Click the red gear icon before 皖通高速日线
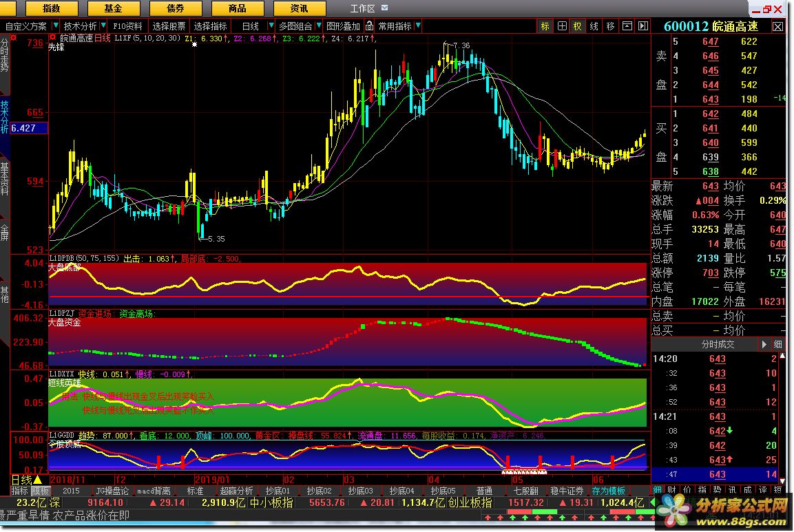The image size is (794, 532). [x=52, y=38]
